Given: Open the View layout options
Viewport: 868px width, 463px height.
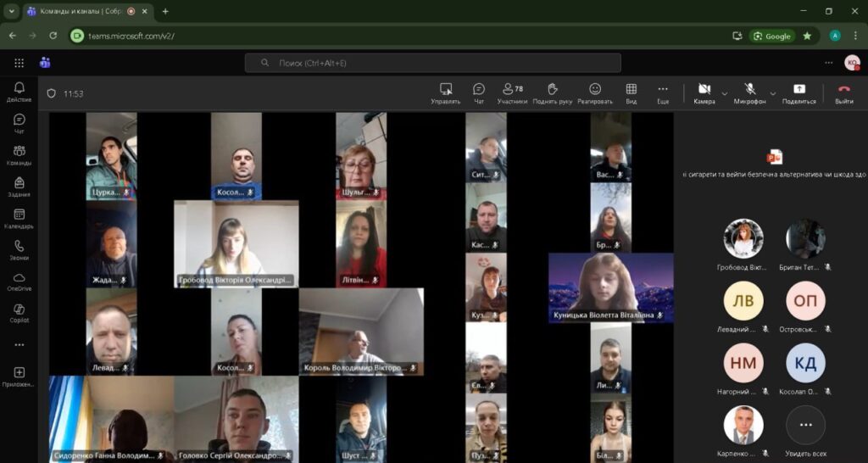Looking at the screenshot, I should [x=631, y=92].
